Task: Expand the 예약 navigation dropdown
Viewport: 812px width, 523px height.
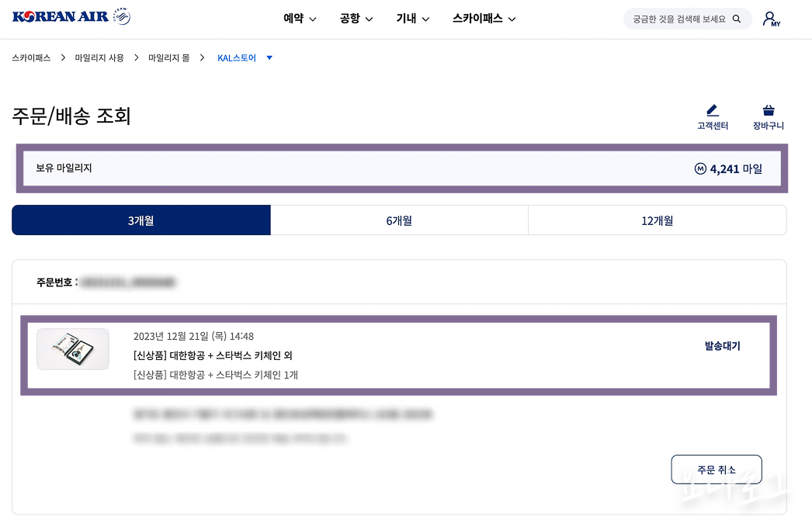Action: [x=300, y=18]
